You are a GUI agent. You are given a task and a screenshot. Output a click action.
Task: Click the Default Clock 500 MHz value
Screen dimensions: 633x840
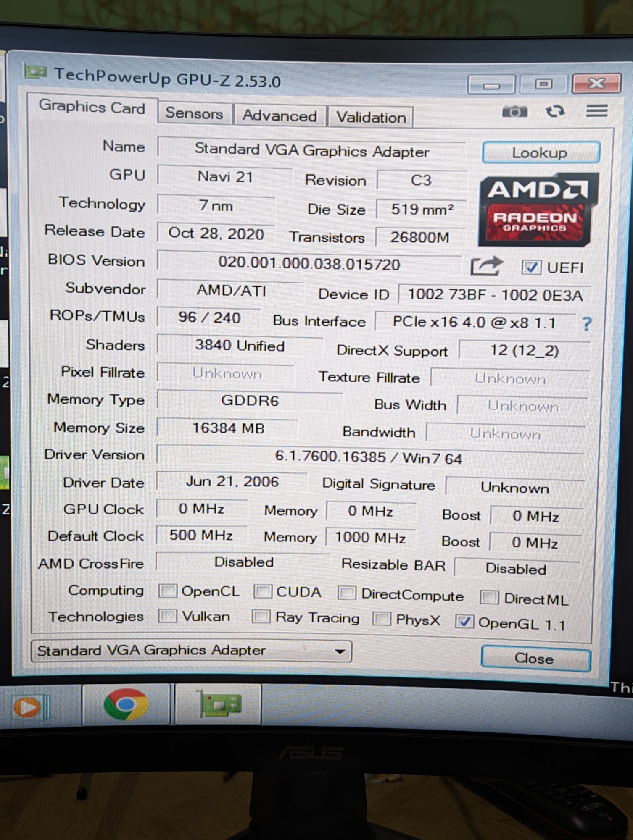[201, 535]
